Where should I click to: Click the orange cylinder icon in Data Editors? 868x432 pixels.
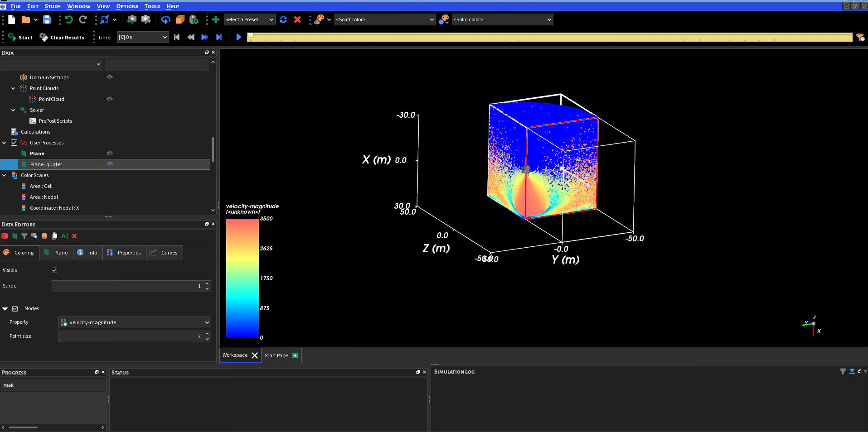pyautogui.click(x=44, y=236)
